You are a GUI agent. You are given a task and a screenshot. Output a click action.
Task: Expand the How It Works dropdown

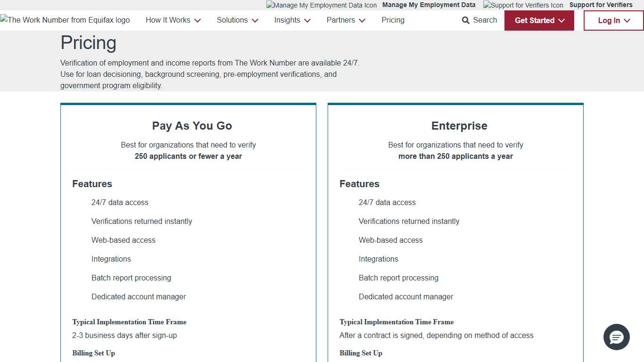click(173, 20)
